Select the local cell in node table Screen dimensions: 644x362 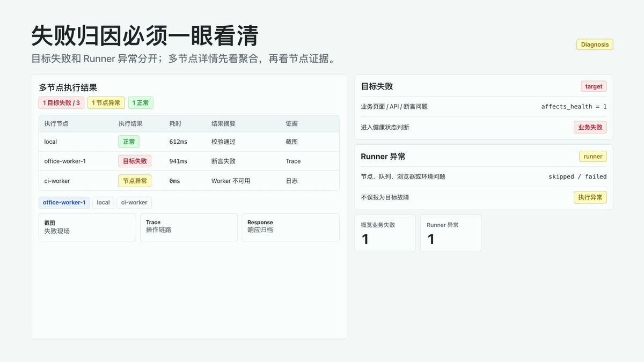(50, 142)
